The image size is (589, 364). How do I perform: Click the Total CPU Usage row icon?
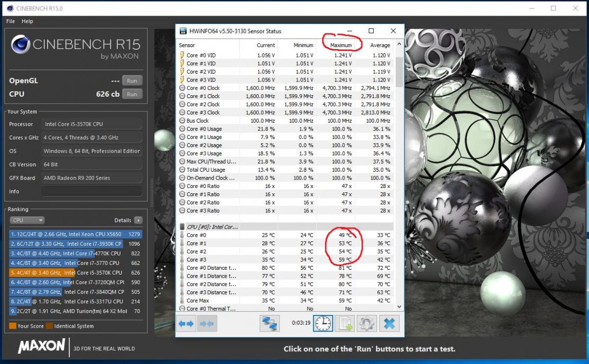click(x=182, y=170)
